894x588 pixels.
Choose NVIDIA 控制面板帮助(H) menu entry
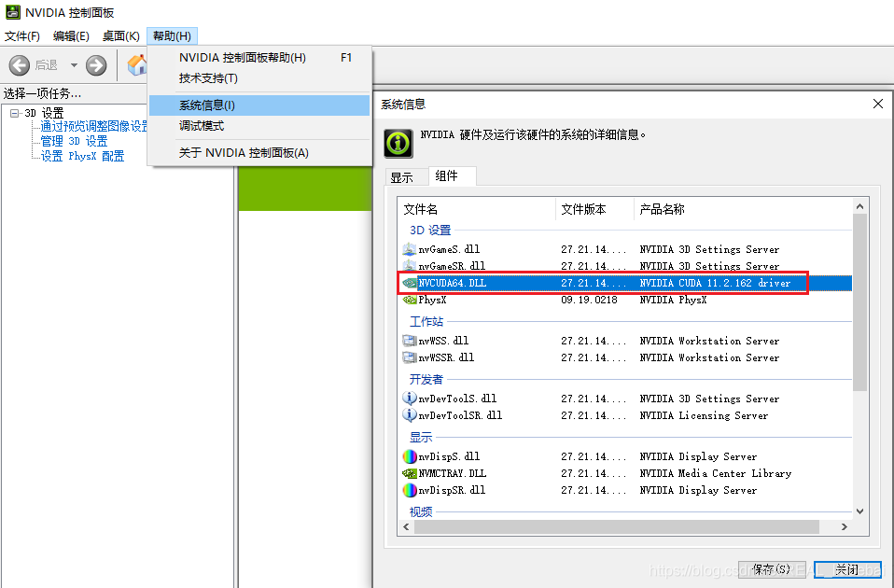pyautogui.click(x=259, y=58)
